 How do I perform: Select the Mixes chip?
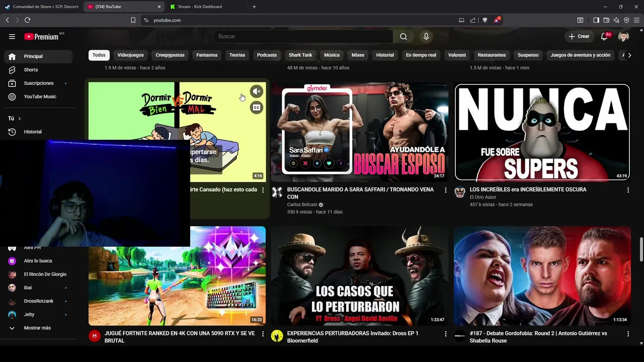(x=358, y=55)
